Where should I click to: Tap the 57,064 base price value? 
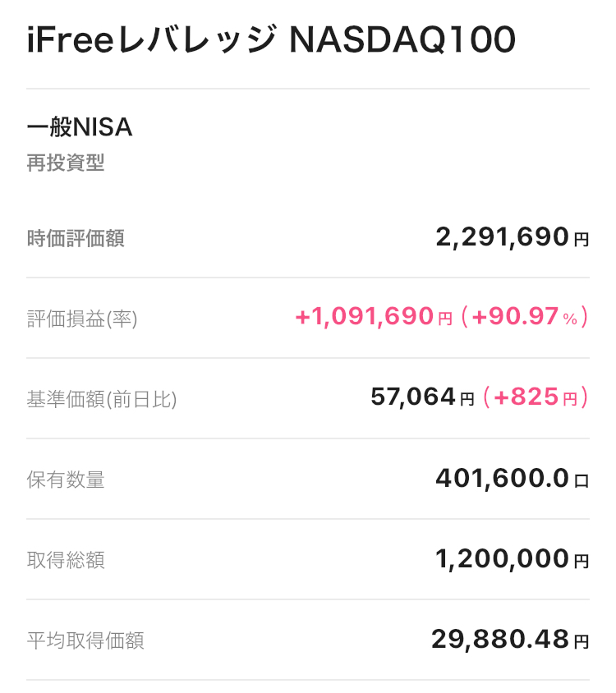[412, 397]
